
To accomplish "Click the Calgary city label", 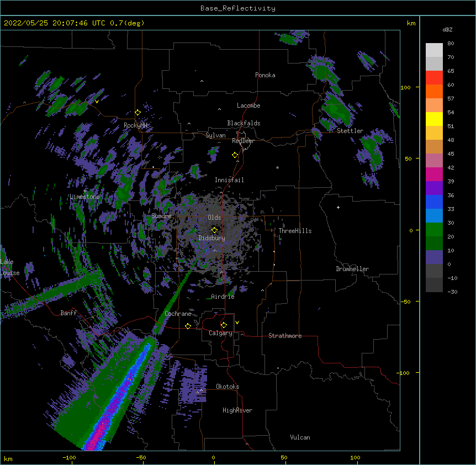I will (x=220, y=333).
